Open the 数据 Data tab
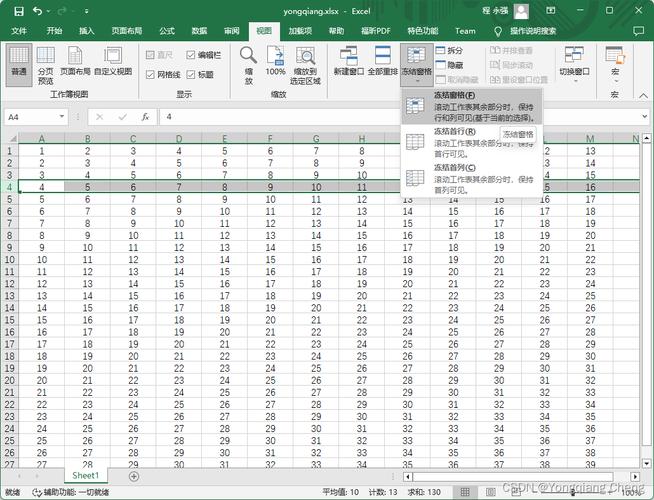The width and height of the screenshot is (654, 500). point(199,31)
